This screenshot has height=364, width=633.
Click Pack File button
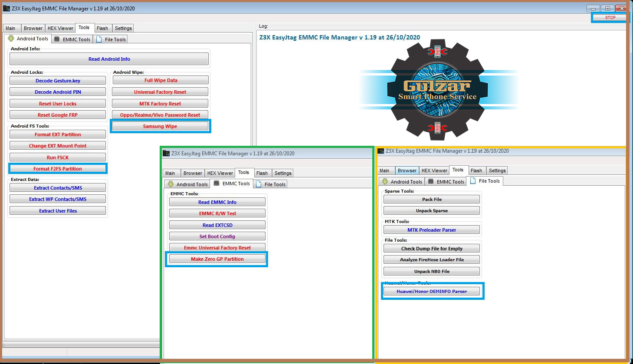[432, 200]
